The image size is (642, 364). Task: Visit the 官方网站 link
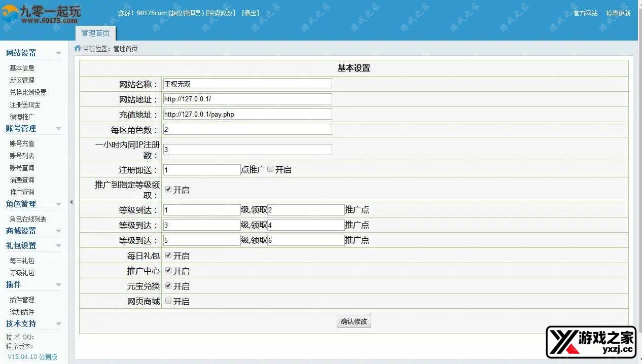pyautogui.click(x=586, y=13)
